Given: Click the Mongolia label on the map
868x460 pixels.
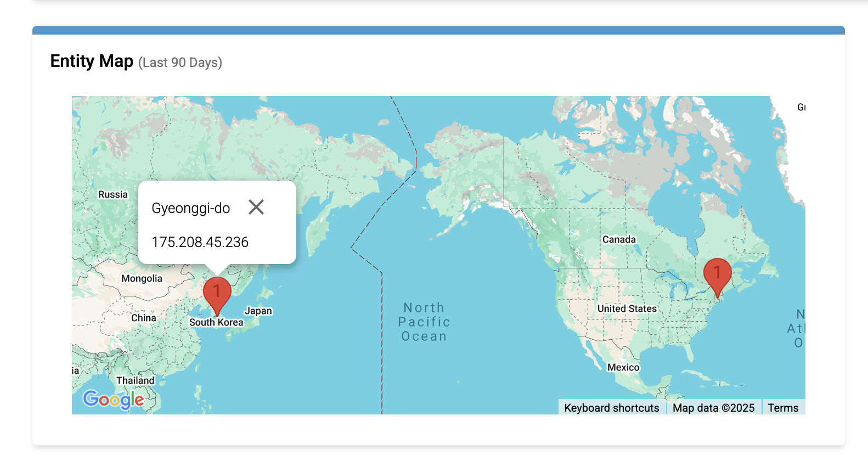Looking at the screenshot, I should pos(142,278).
